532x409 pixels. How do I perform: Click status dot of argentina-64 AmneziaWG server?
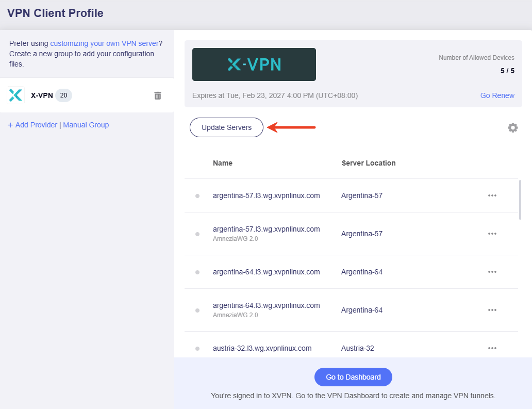197,310
